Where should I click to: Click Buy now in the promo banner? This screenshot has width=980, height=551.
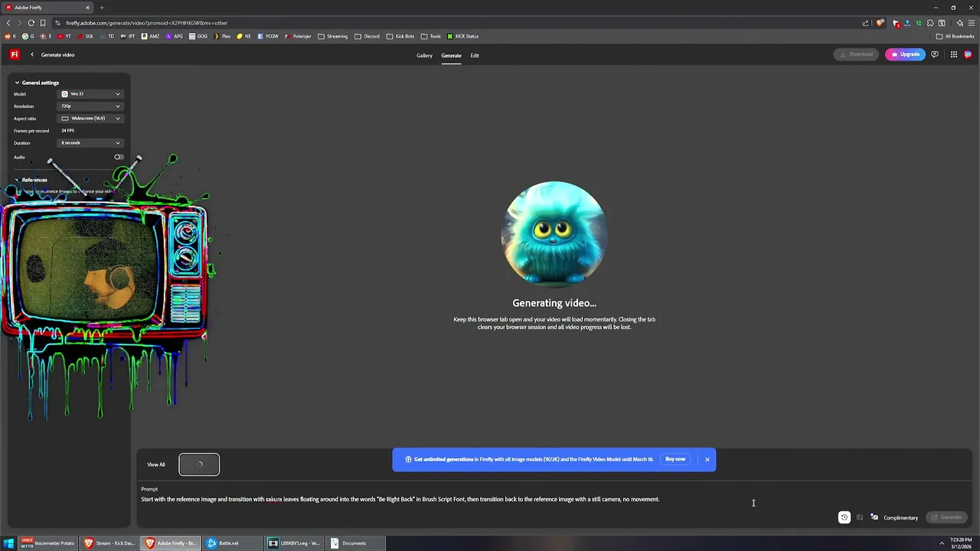[675, 459]
